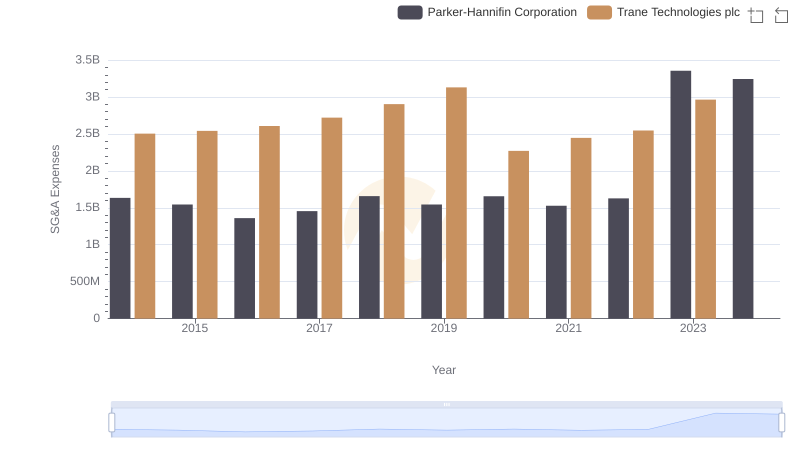Click the 1.5B y-axis label
The width and height of the screenshot is (800, 461).
88,208
